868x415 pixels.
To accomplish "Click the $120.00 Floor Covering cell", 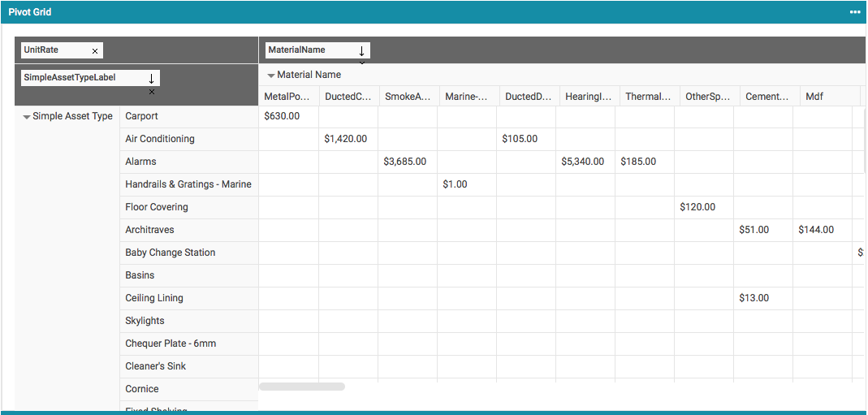I will coord(704,207).
